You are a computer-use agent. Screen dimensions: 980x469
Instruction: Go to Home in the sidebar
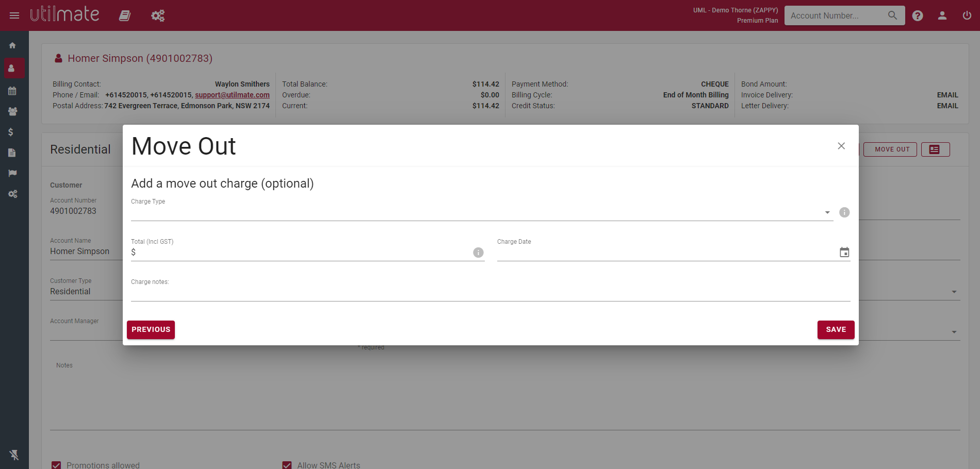tap(12, 45)
